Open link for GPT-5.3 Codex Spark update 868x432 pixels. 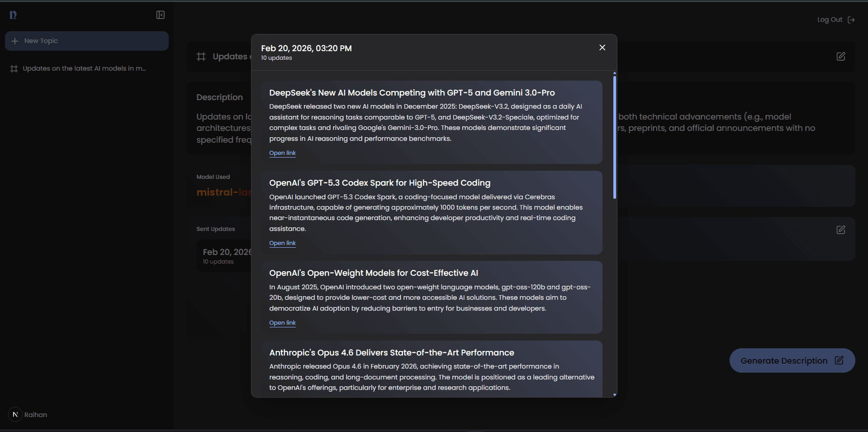point(282,243)
